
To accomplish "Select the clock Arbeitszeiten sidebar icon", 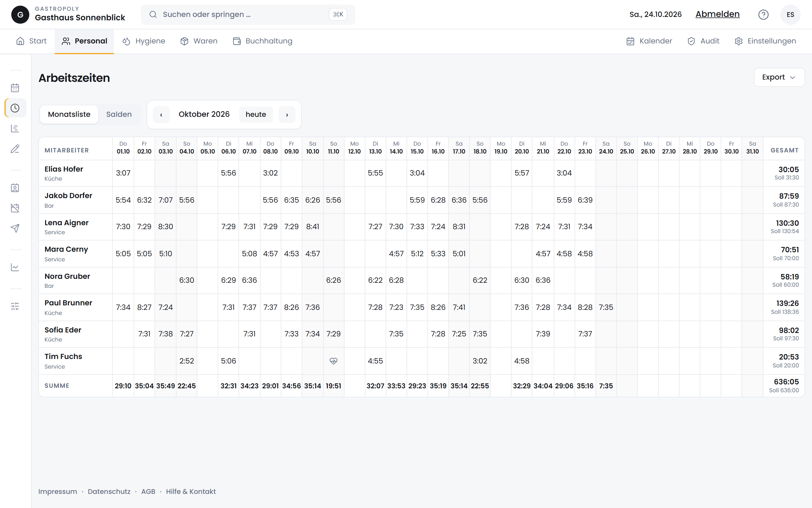I will (15, 108).
